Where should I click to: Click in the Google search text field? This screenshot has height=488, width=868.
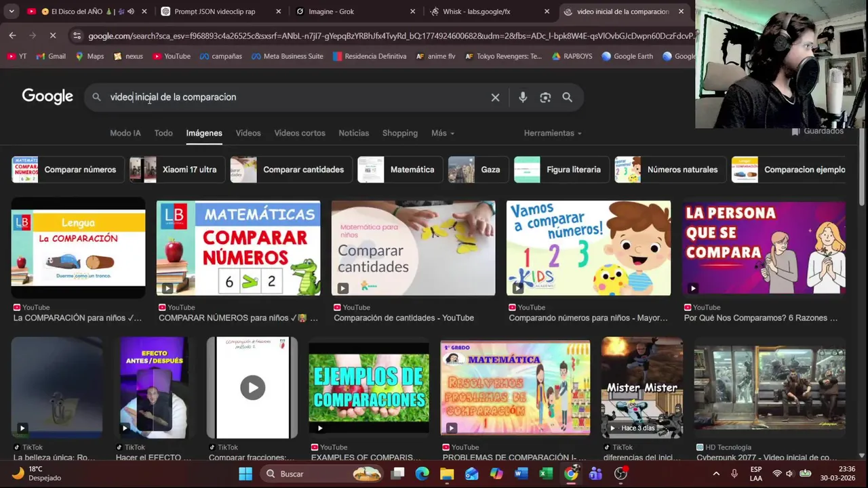pos(298,98)
